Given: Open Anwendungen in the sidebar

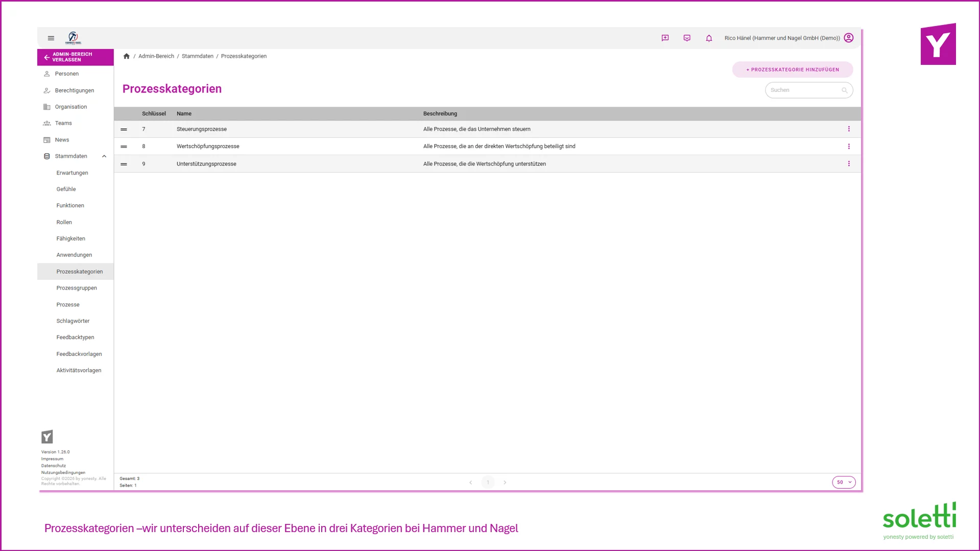Looking at the screenshot, I should [x=75, y=255].
